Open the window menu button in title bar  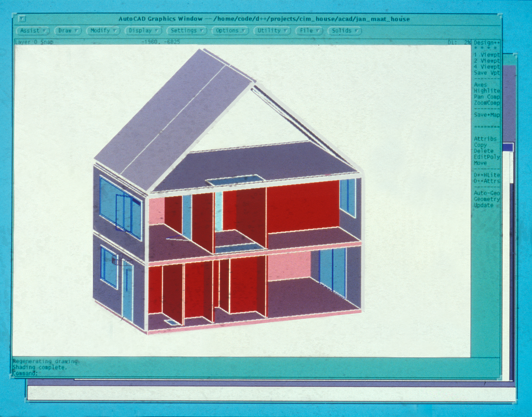[23, 19]
